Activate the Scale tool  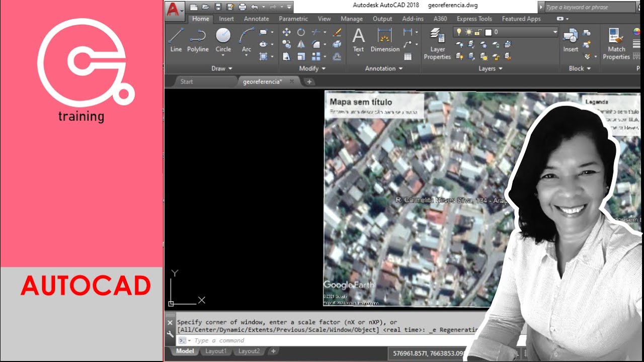[x=301, y=56]
